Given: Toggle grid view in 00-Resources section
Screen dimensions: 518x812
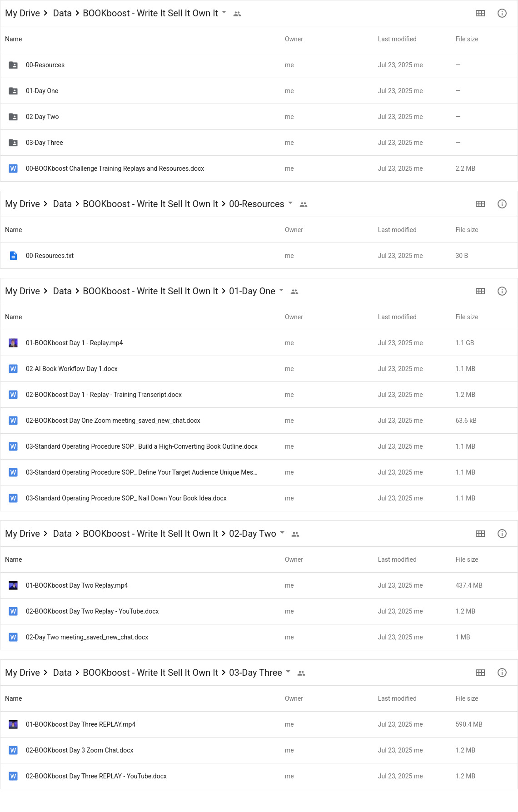Looking at the screenshot, I should pyautogui.click(x=480, y=204).
